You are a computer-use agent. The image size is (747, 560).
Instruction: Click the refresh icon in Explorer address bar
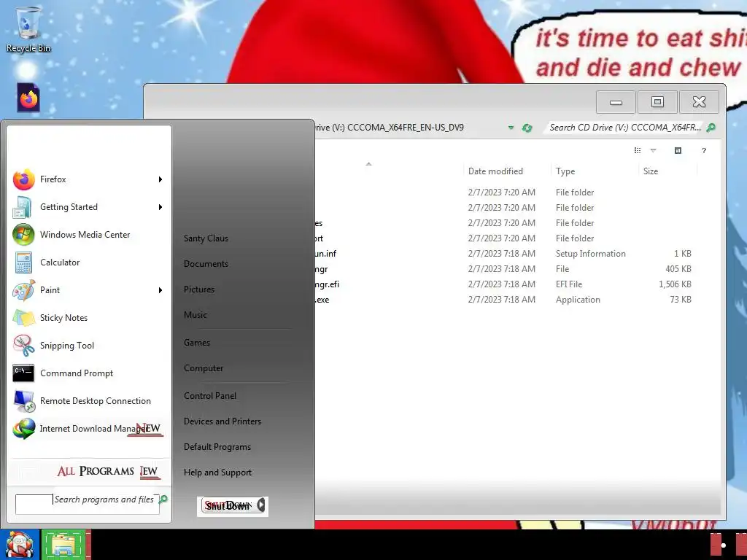[527, 128]
